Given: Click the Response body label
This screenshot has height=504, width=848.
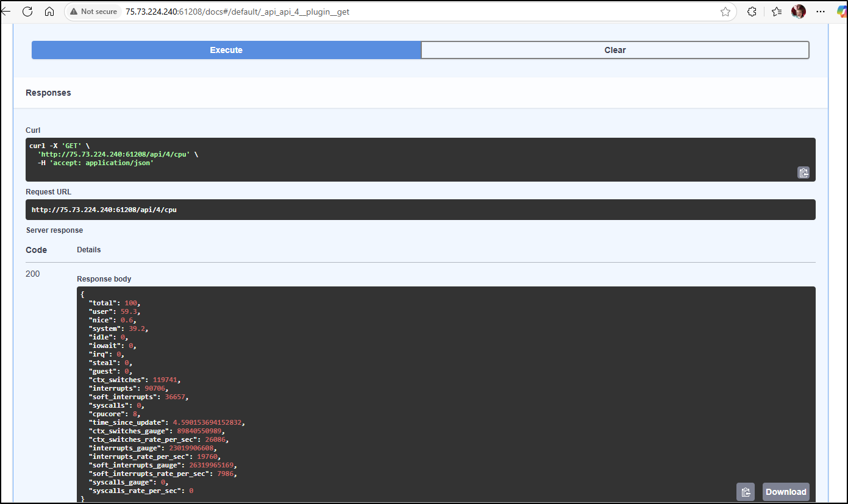Looking at the screenshot, I should 104,279.
